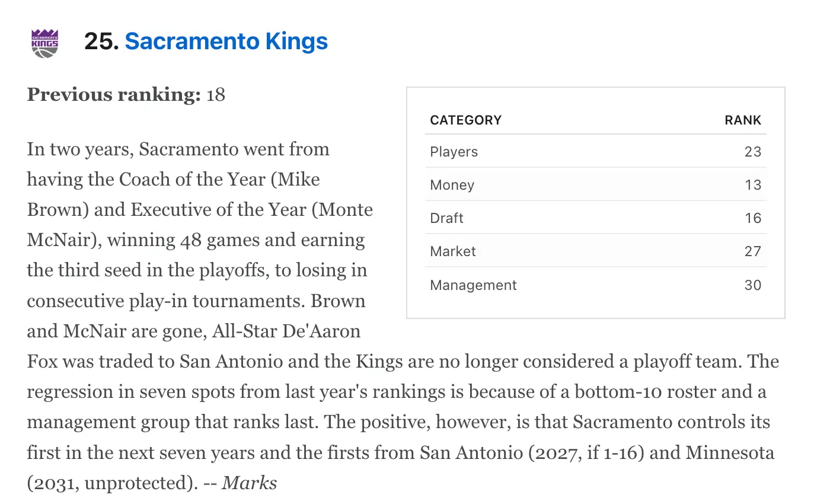Click the author name Marks
The width and height of the screenshot is (830, 504).
pyautogui.click(x=250, y=483)
